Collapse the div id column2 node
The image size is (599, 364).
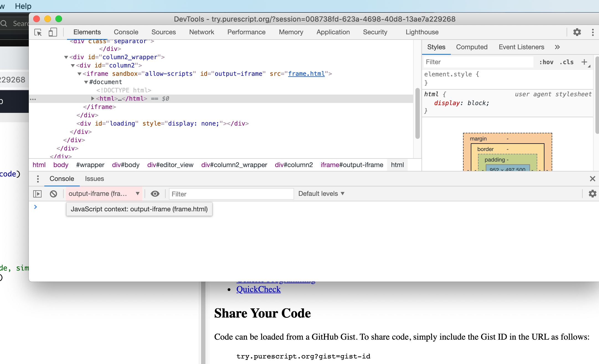tap(73, 66)
